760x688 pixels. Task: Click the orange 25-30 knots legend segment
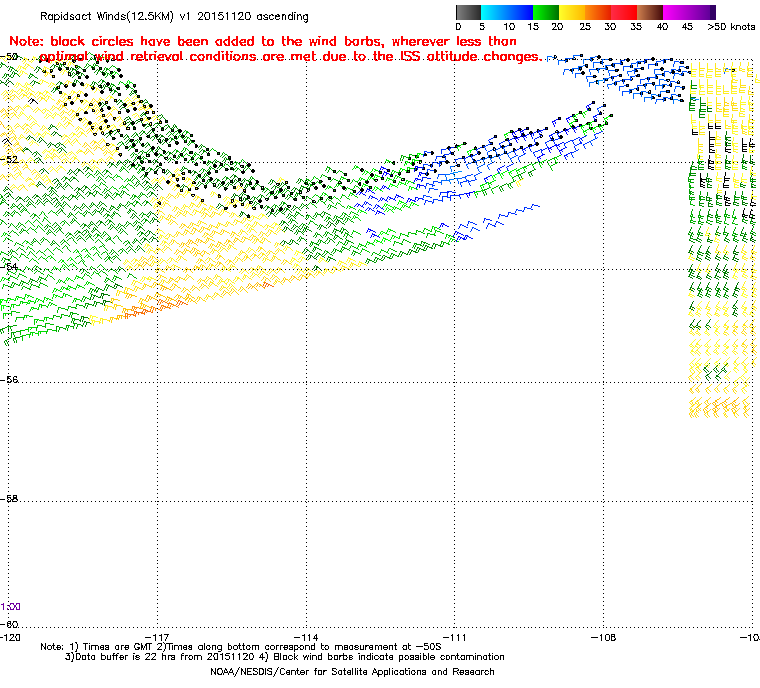point(598,12)
